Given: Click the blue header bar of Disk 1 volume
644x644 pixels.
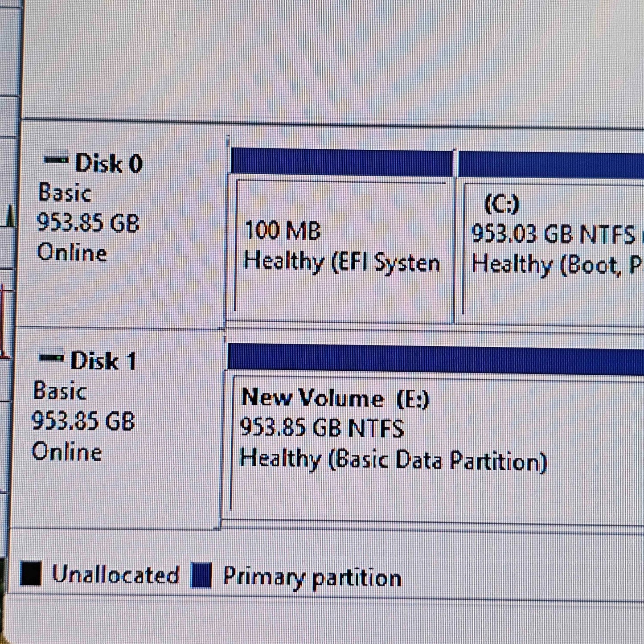Looking at the screenshot, I should [435, 358].
